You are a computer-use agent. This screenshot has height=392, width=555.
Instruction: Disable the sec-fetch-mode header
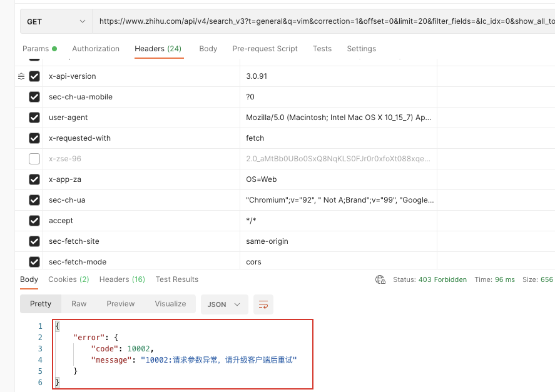[34, 262]
